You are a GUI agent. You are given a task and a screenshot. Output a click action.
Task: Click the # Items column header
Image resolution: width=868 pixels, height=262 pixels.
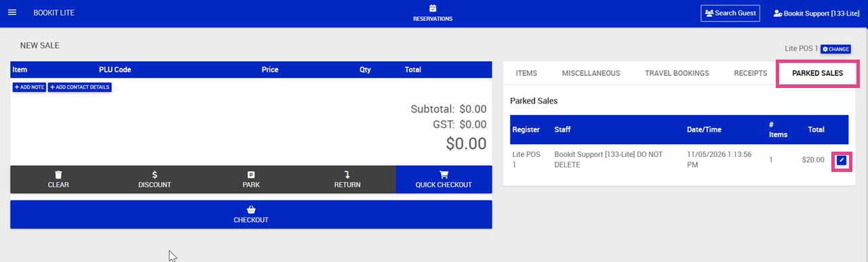click(x=778, y=129)
